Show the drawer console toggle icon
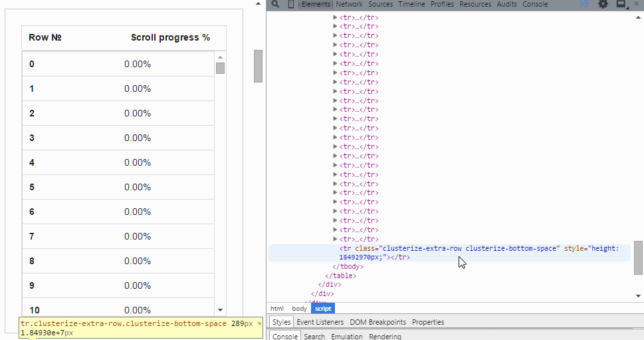Screen dimensions: 644x340 [584, 4]
